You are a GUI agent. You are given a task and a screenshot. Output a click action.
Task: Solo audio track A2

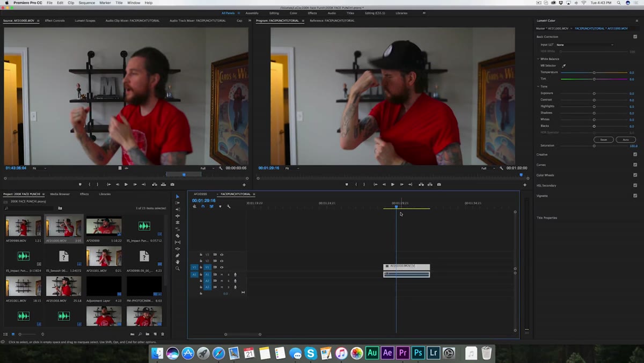[x=228, y=281]
